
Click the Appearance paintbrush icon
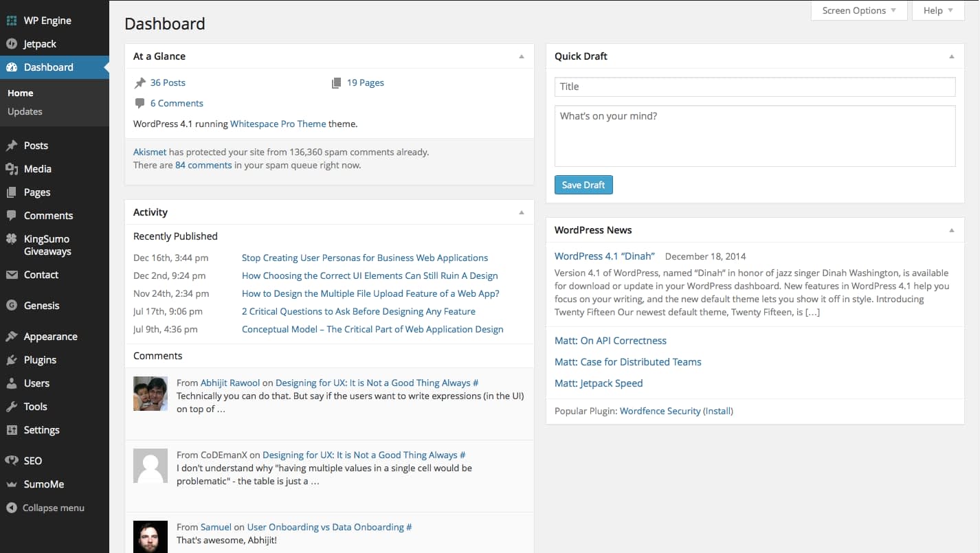[12, 337]
